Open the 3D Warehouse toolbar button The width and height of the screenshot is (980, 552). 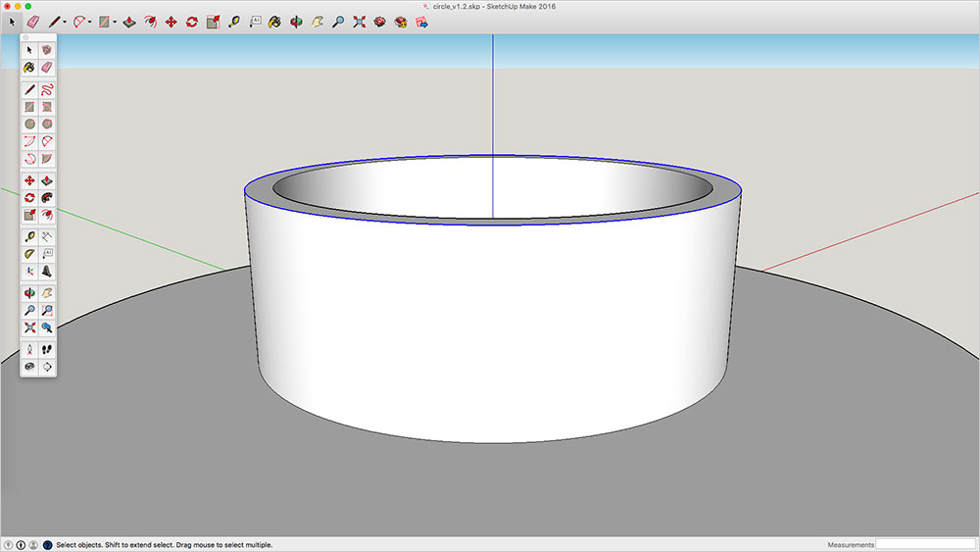[379, 21]
